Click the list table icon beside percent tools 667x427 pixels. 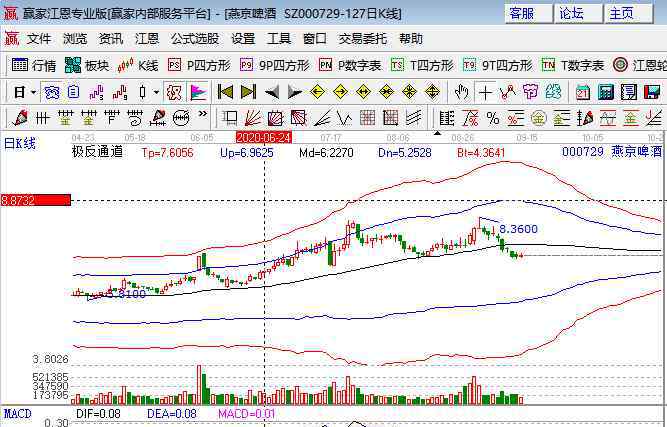447,118
